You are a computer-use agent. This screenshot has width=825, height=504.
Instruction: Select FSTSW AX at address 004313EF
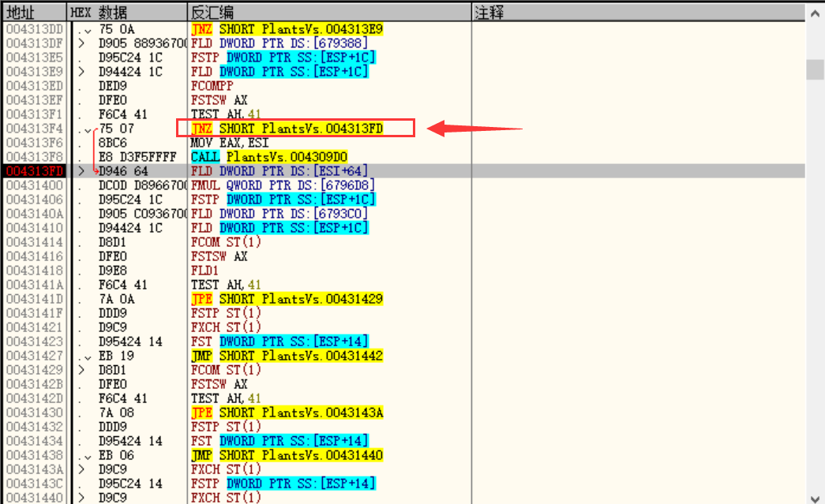[219, 100]
